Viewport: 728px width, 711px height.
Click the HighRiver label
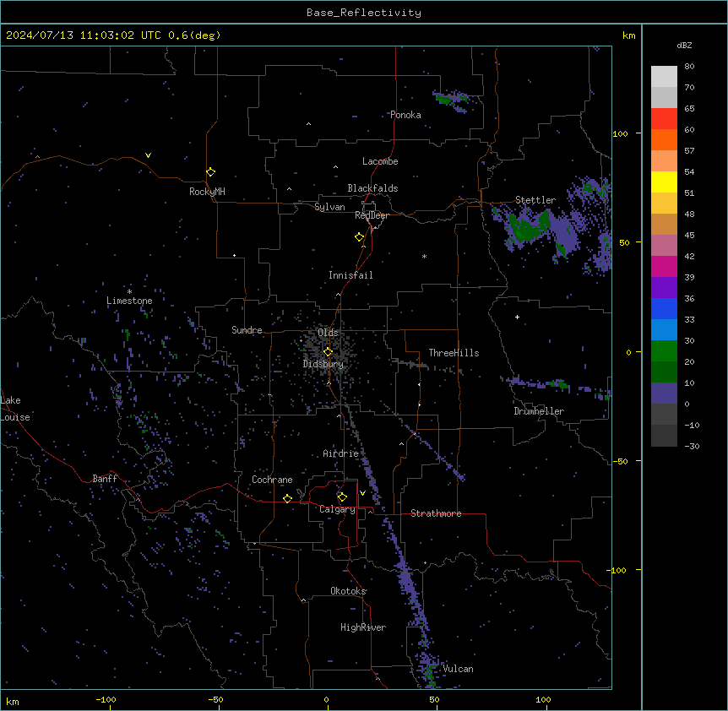pyautogui.click(x=363, y=627)
